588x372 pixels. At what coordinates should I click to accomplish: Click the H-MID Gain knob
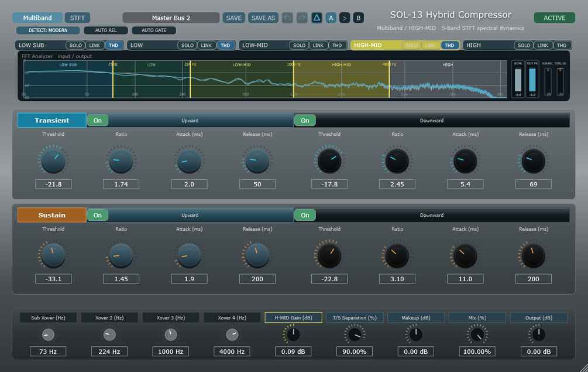click(293, 335)
